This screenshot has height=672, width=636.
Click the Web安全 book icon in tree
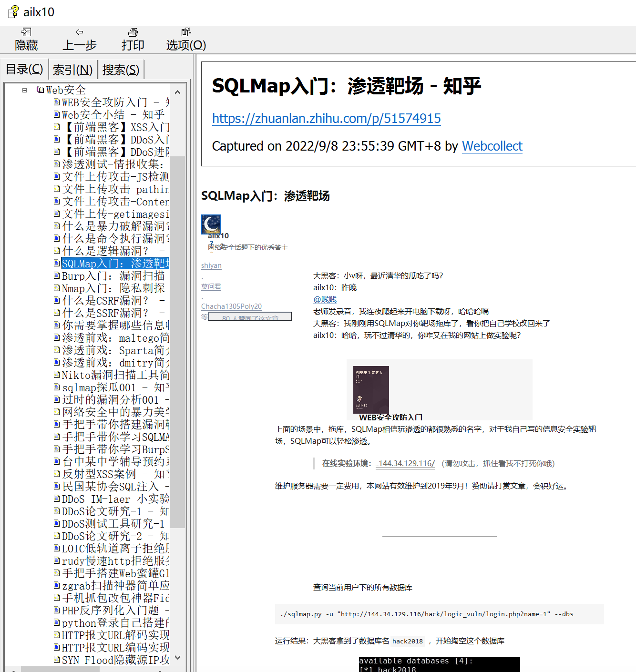coord(40,90)
